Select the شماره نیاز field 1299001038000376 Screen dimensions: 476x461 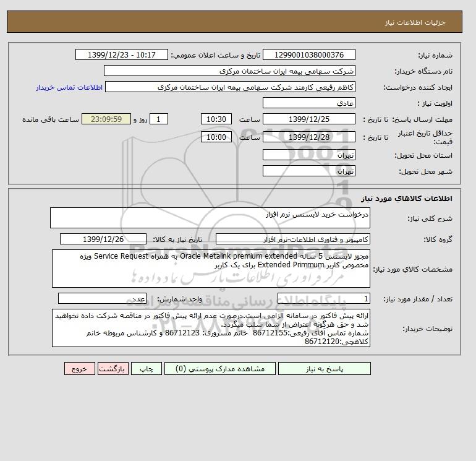coord(308,54)
